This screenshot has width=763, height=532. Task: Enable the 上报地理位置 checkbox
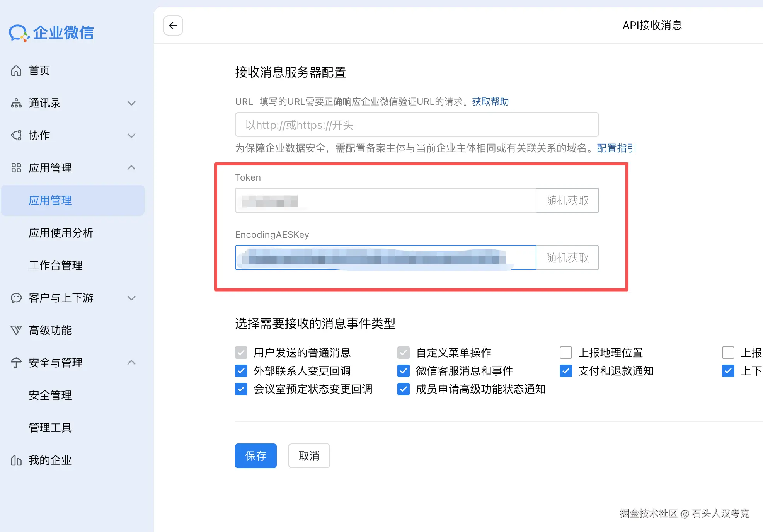[x=566, y=353]
